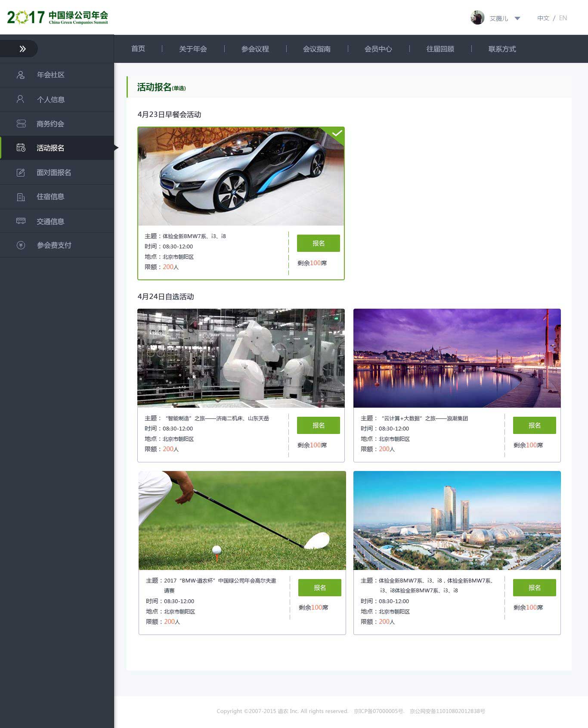Switch language to 中文
This screenshot has width=588, height=728.
pos(543,18)
